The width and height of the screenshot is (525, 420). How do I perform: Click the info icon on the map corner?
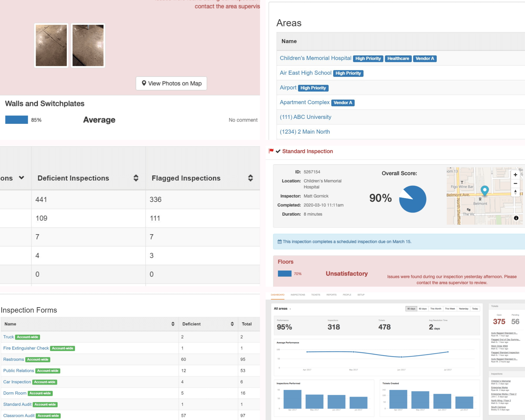(x=516, y=218)
